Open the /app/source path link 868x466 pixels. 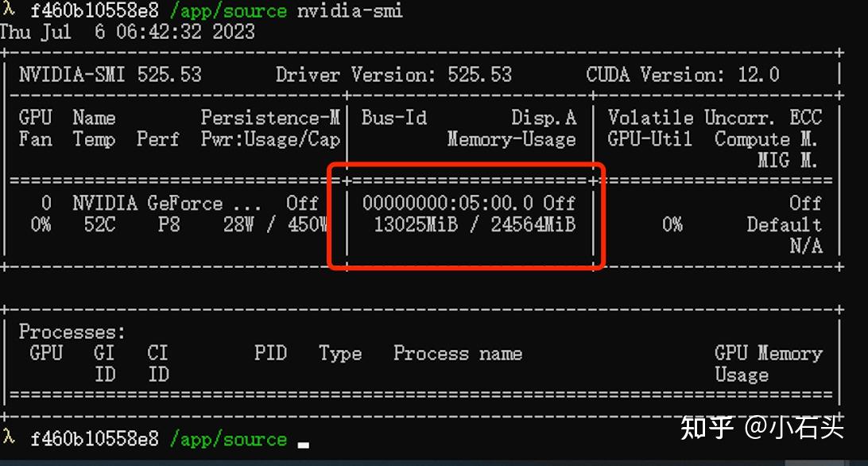tap(229, 11)
